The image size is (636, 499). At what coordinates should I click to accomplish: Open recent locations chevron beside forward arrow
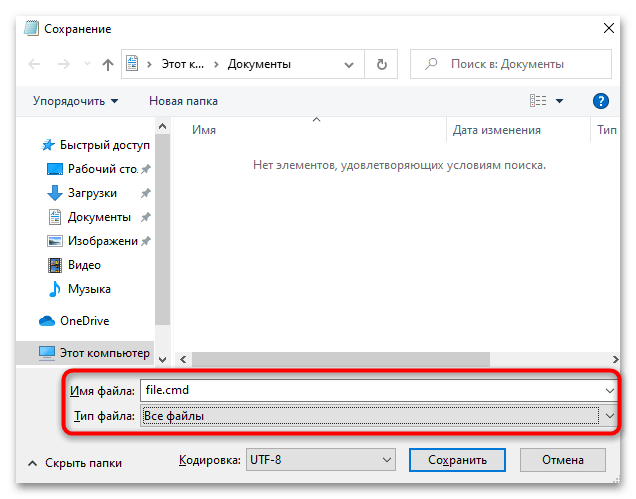(x=87, y=64)
